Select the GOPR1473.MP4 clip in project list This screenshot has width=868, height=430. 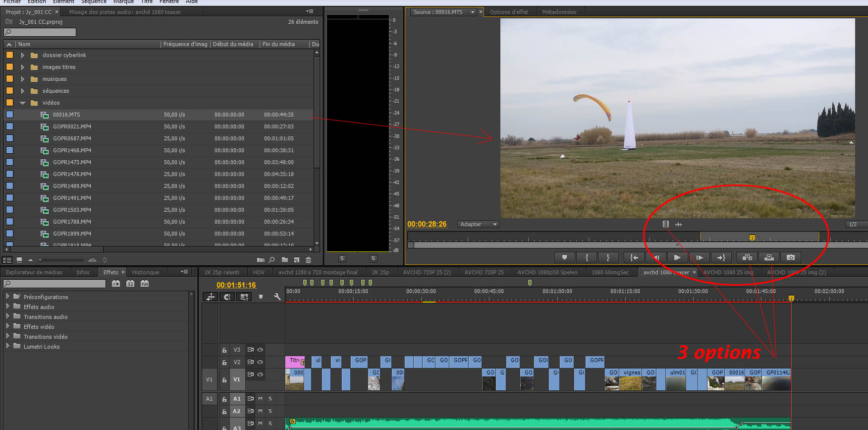(72, 162)
